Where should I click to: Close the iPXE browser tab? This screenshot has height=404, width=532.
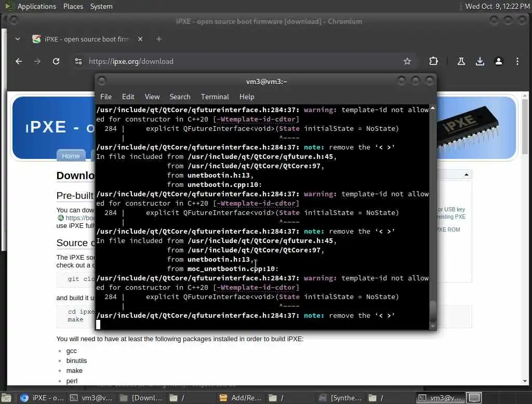pos(140,39)
